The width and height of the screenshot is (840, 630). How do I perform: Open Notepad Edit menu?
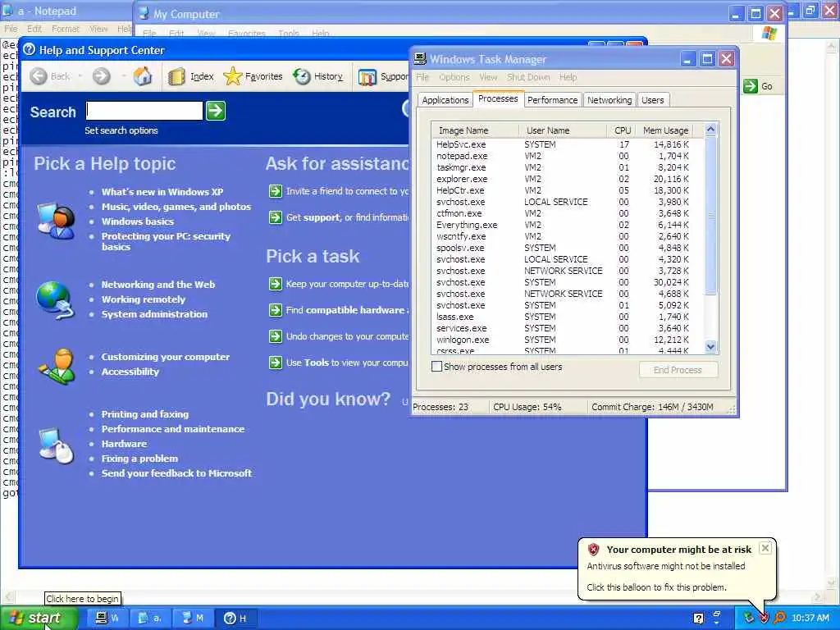click(34, 29)
